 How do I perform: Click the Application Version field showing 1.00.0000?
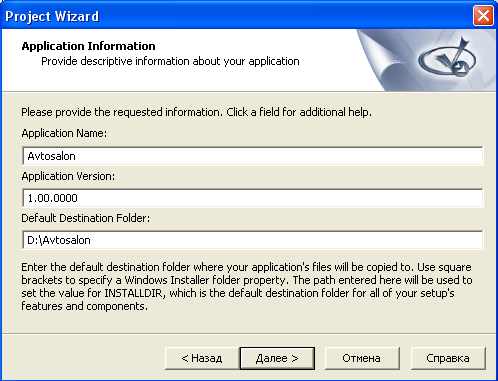point(253,198)
